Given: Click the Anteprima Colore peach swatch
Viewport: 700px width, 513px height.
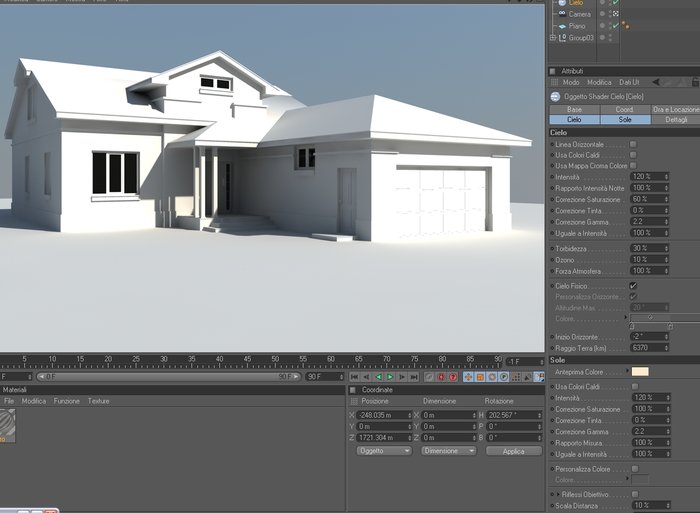Looking at the screenshot, I should [640, 371].
